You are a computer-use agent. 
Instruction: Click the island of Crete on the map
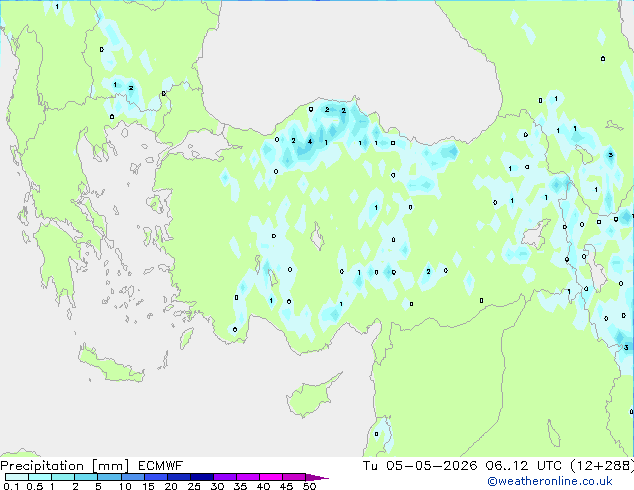pyautogui.click(x=109, y=363)
